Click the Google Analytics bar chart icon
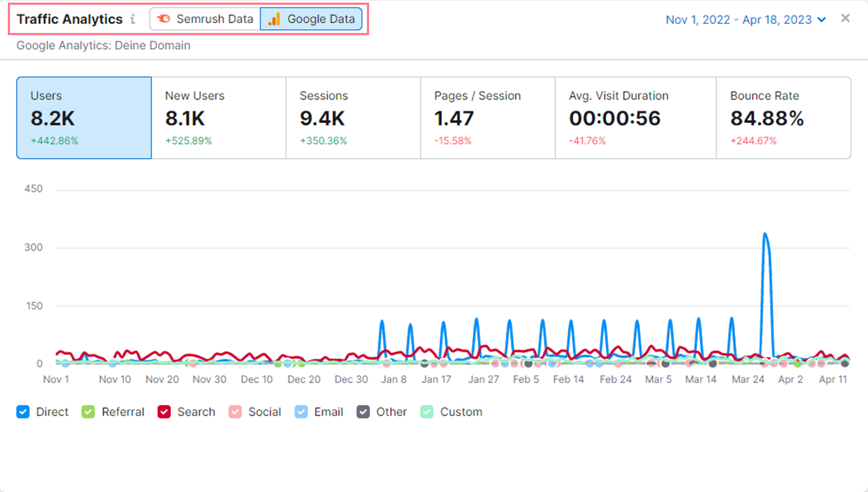Image resolution: width=868 pixels, height=492 pixels. tap(274, 19)
